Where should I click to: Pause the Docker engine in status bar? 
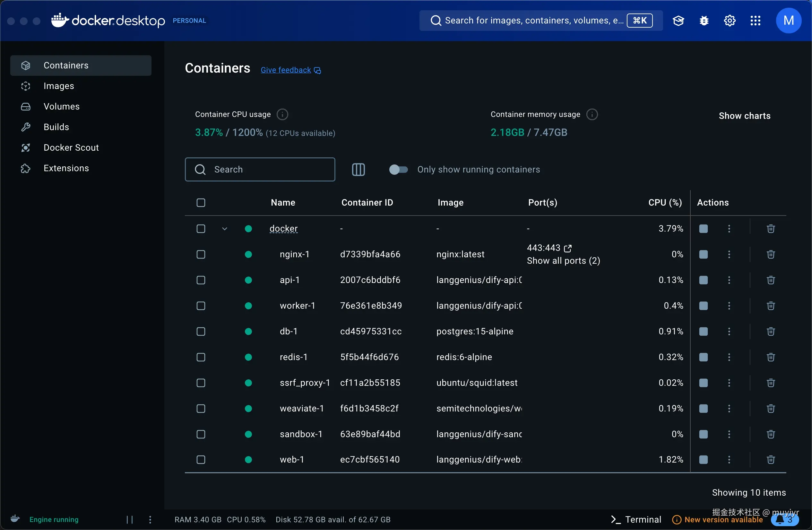(130, 519)
